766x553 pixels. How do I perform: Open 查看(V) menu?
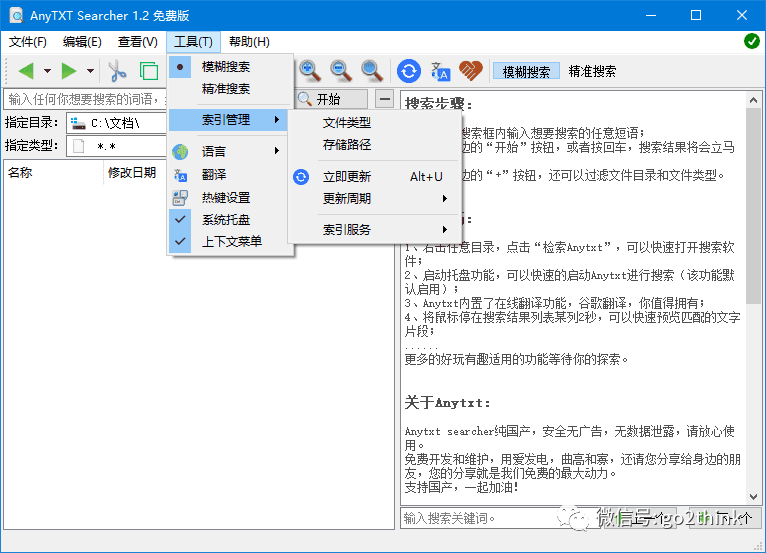click(137, 42)
